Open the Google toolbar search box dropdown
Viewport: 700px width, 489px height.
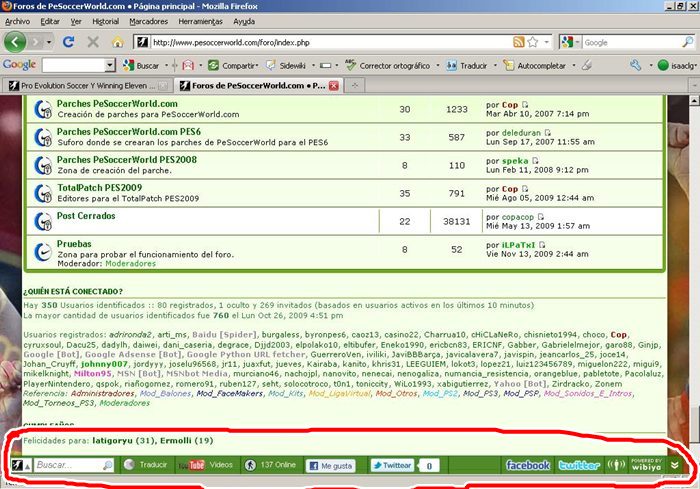pyautogui.click(x=110, y=66)
